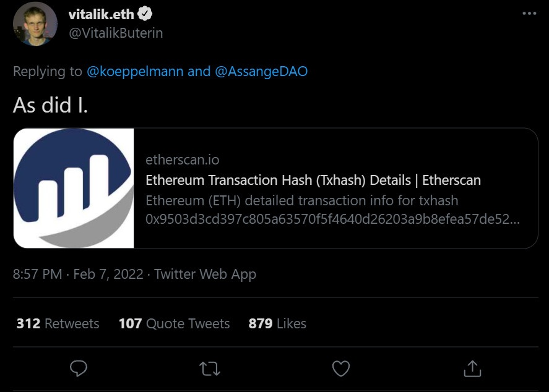Open the @AssangeDAO mention link
This screenshot has height=392, width=549.
[x=261, y=71]
